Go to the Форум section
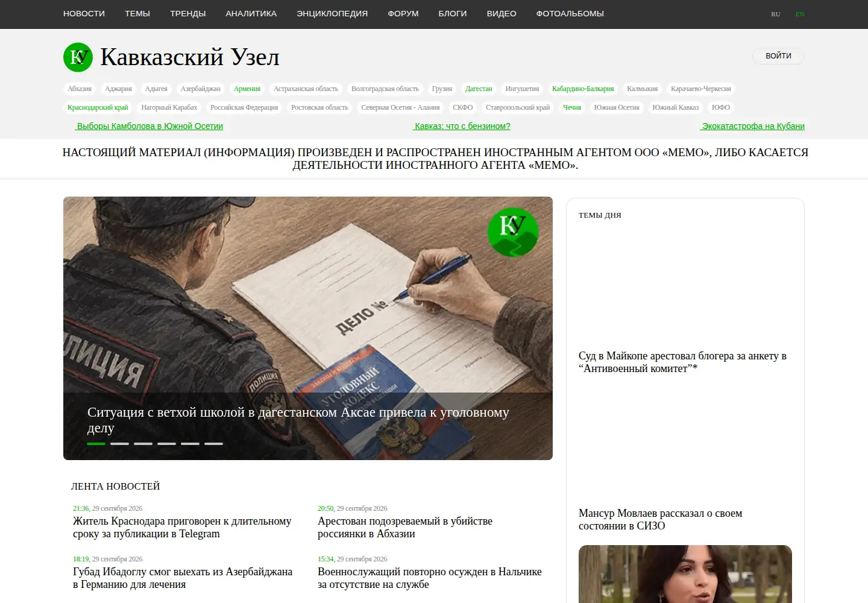 click(x=403, y=13)
